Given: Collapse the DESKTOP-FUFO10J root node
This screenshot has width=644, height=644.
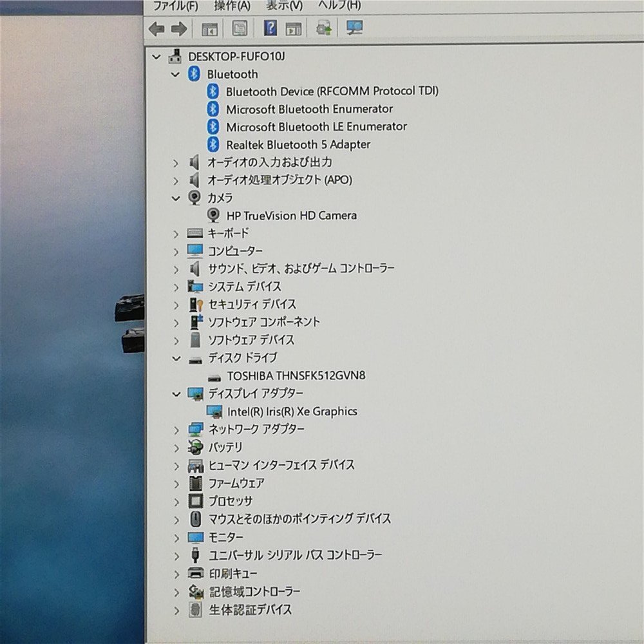Looking at the screenshot, I should [x=156, y=57].
